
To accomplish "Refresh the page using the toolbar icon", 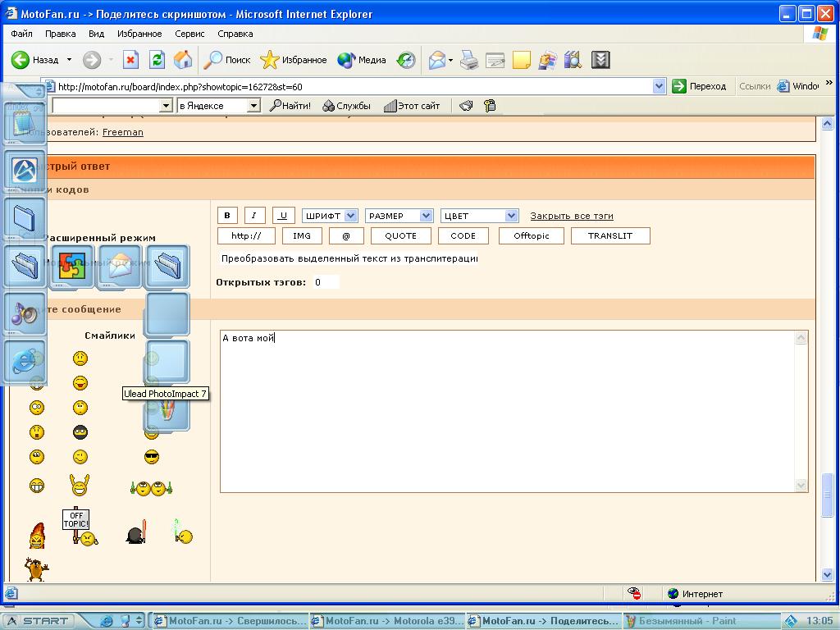I will (x=157, y=60).
